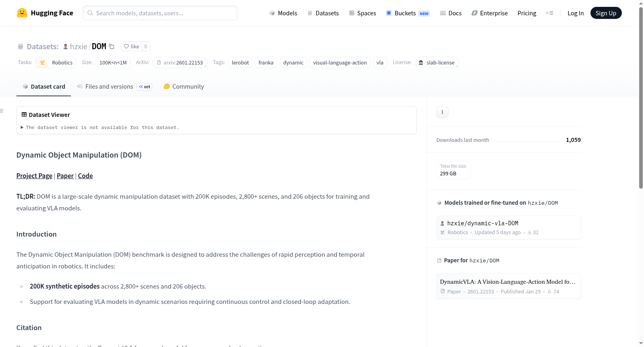Select the dynamic tag

[293, 62]
